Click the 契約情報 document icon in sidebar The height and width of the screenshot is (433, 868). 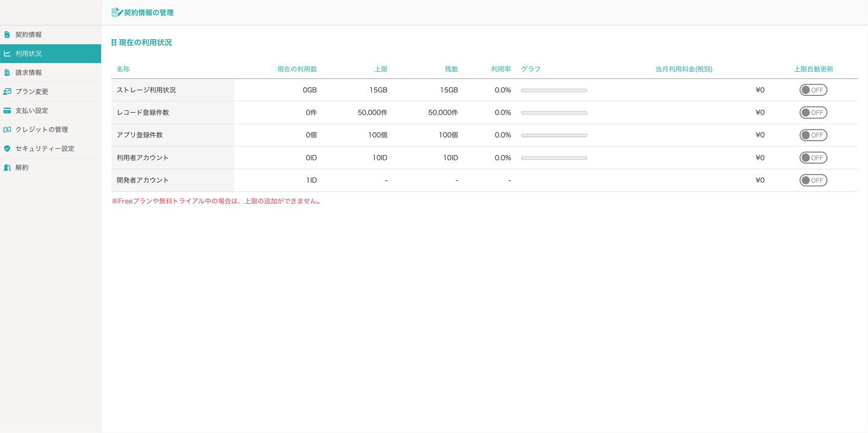(x=7, y=35)
